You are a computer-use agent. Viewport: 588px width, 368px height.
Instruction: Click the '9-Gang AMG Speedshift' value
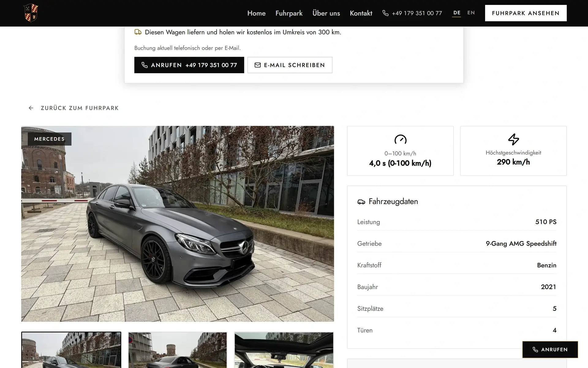coord(521,243)
